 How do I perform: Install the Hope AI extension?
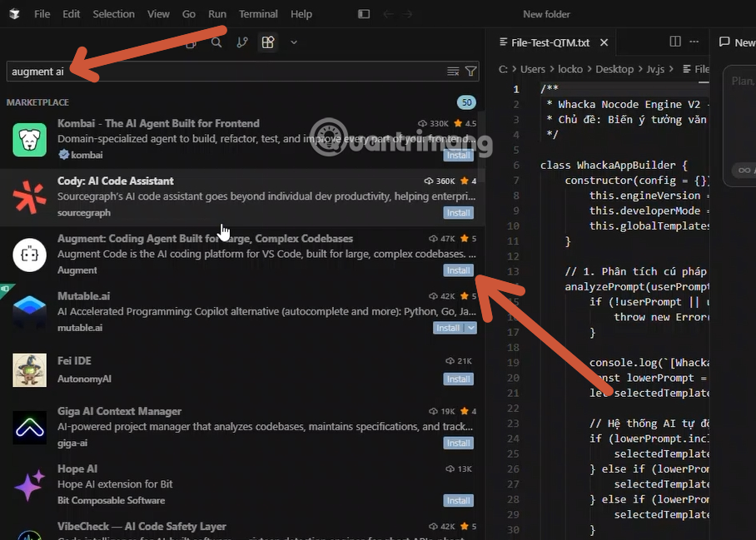tap(458, 501)
